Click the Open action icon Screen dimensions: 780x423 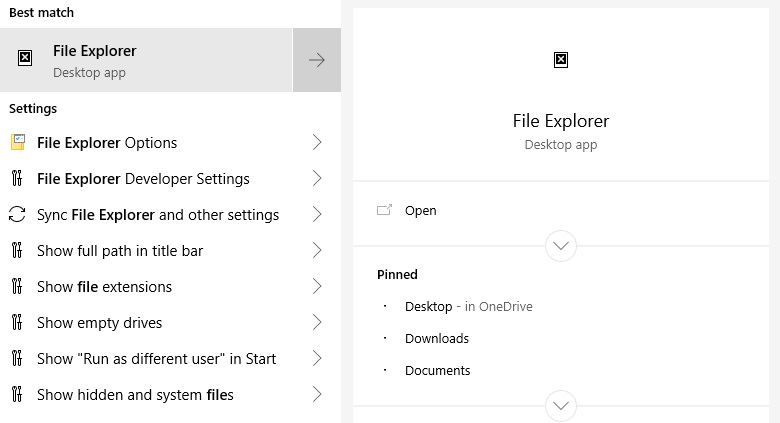[384, 210]
